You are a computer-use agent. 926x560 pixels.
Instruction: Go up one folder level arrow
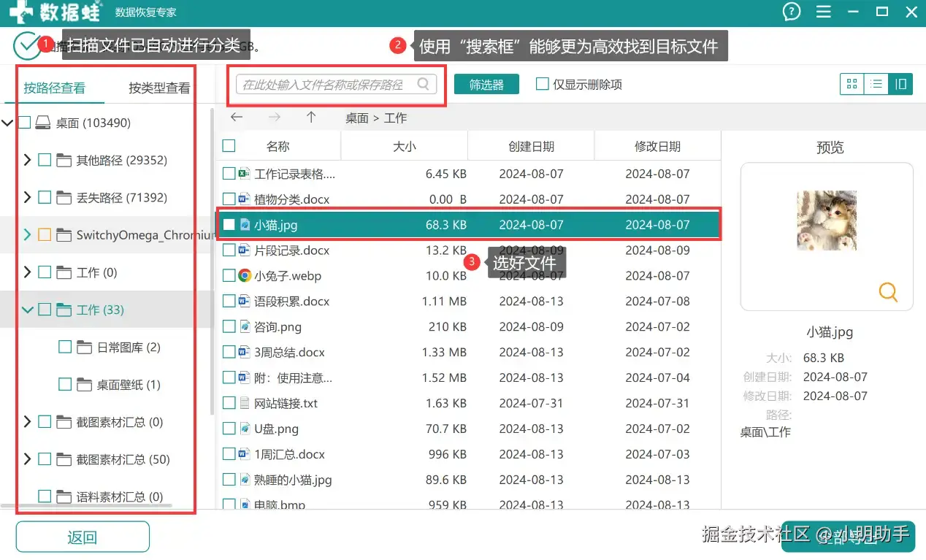coord(311,118)
